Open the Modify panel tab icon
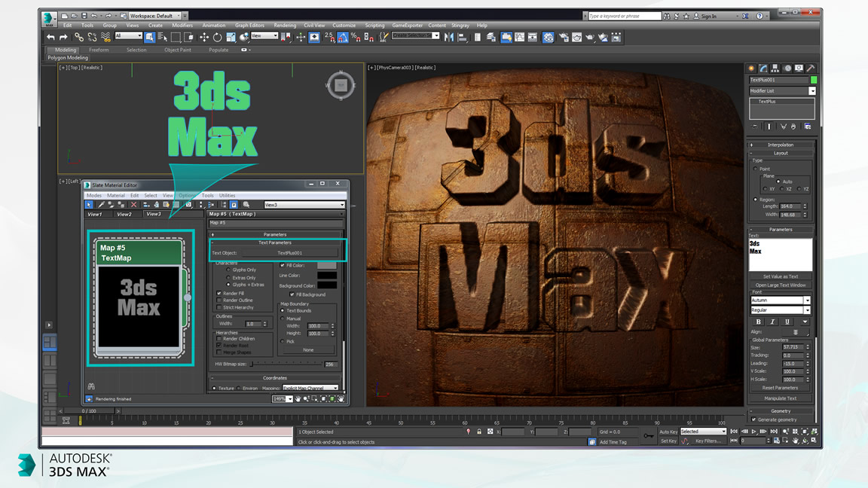Image resolution: width=868 pixels, height=488 pixels. click(763, 68)
